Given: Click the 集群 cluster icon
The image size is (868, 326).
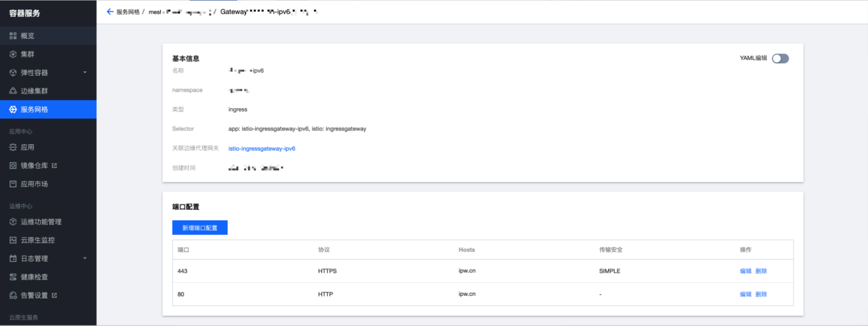Looking at the screenshot, I should click(x=13, y=54).
